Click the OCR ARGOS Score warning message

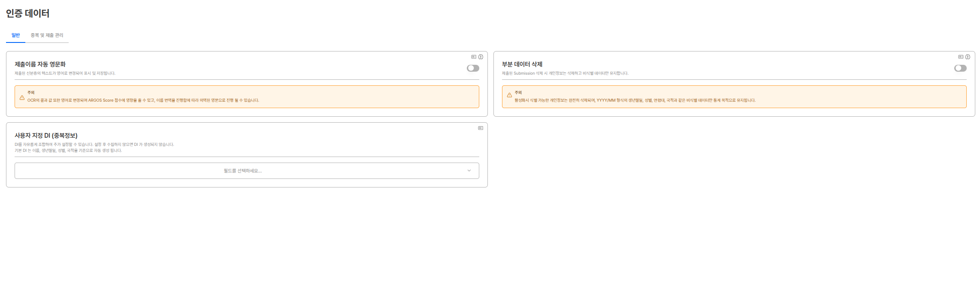coord(143,100)
